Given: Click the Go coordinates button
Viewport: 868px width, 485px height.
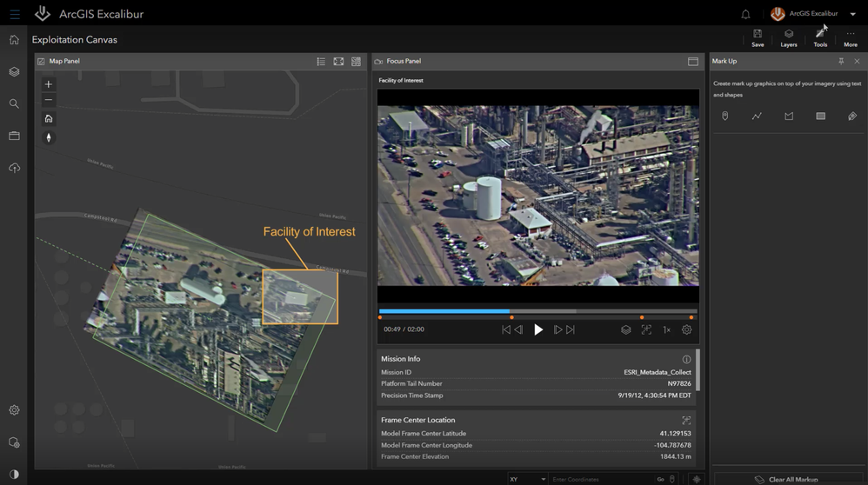Looking at the screenshot, I should (660, 479).
